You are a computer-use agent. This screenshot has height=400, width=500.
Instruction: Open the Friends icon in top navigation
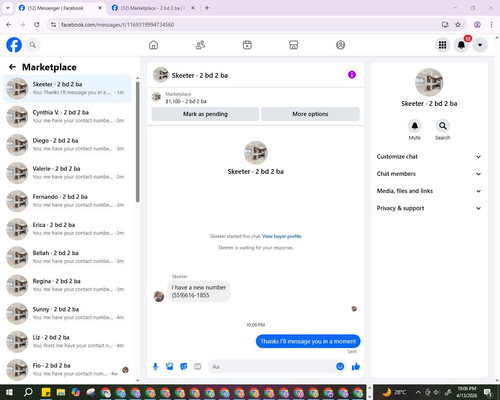tap(200, 45)
